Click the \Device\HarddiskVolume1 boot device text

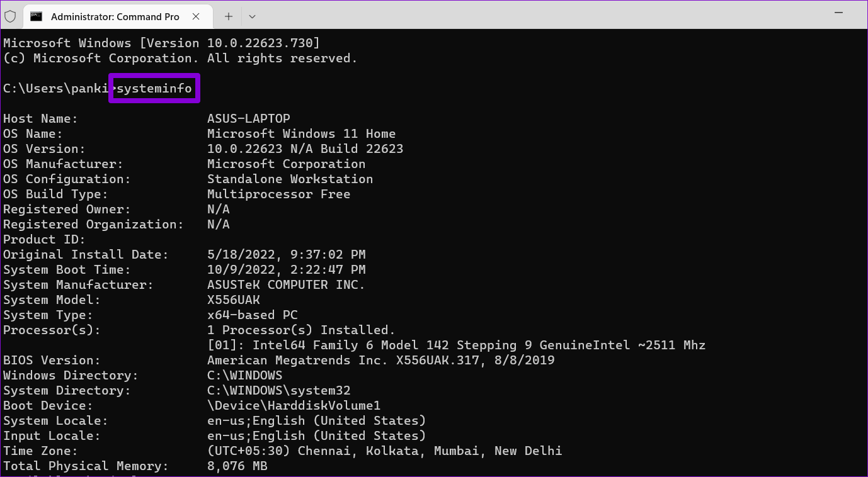[294, 405]
